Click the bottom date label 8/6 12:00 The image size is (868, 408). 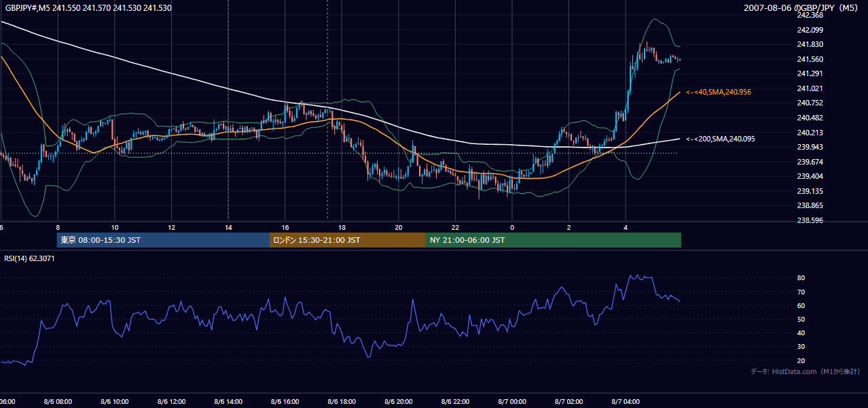pyautogui.click(x=171, y=402)
